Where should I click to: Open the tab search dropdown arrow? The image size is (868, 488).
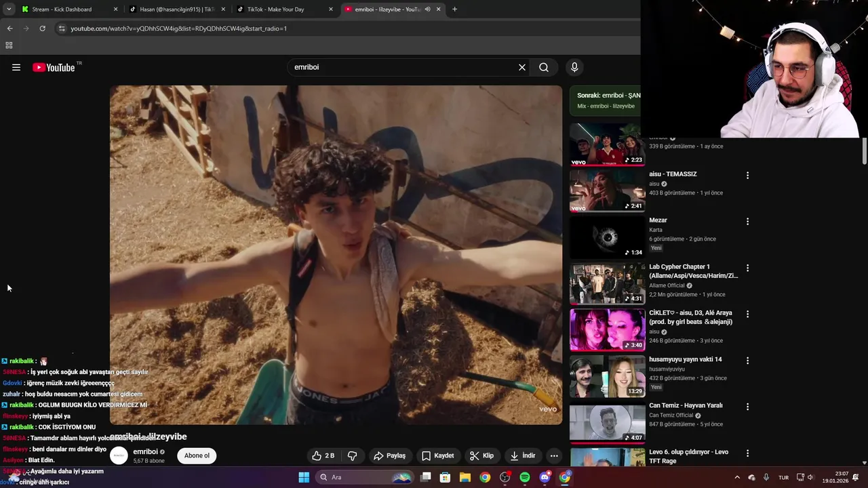[9, 9]
